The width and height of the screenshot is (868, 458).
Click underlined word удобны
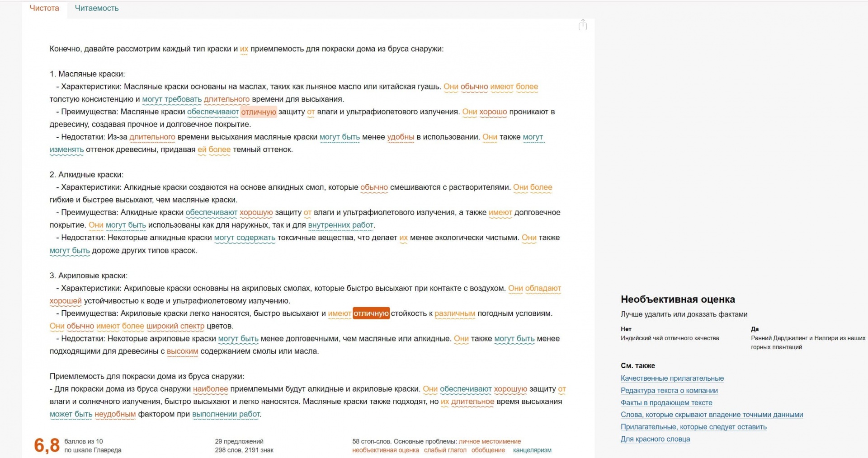click(x=401, y=137)
